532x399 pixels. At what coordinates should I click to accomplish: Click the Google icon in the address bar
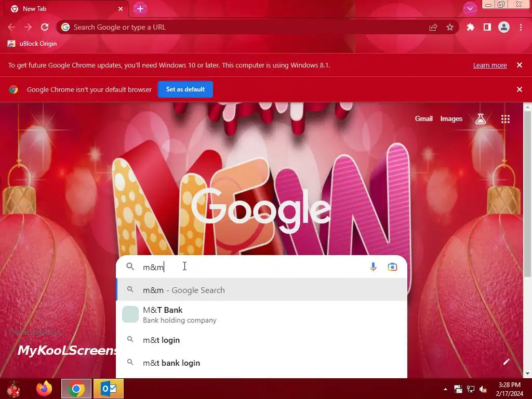point(65,27)
